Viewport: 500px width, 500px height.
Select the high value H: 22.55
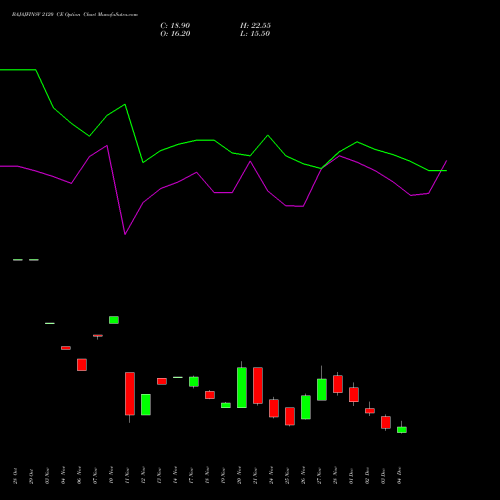click(255, 26)
